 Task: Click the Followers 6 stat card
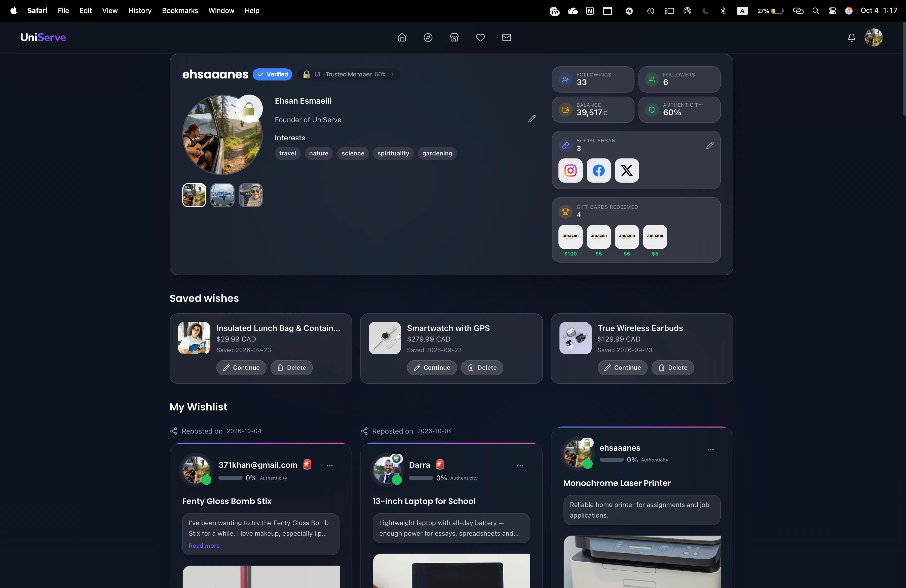[x=679, y=79]
